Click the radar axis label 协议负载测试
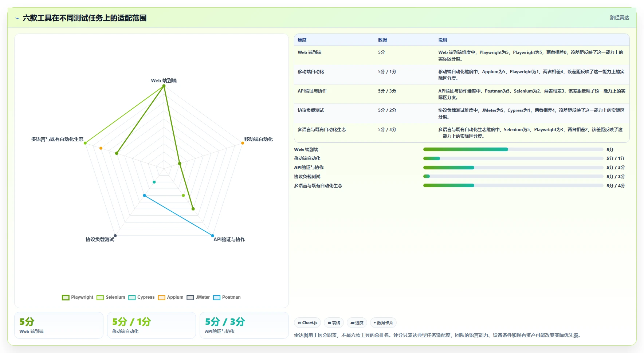Viewport: 644px width, 353px height. [x=100, y=240]
